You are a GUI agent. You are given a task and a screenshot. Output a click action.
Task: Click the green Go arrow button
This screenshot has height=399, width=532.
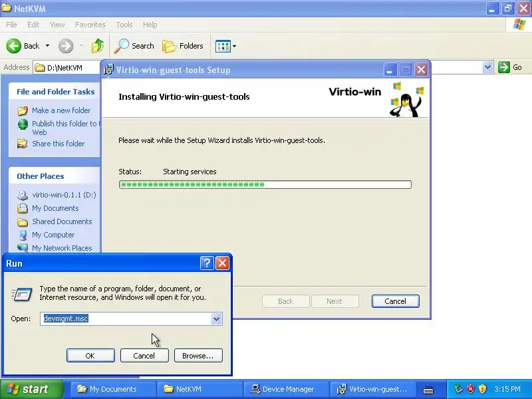[504, 67]
